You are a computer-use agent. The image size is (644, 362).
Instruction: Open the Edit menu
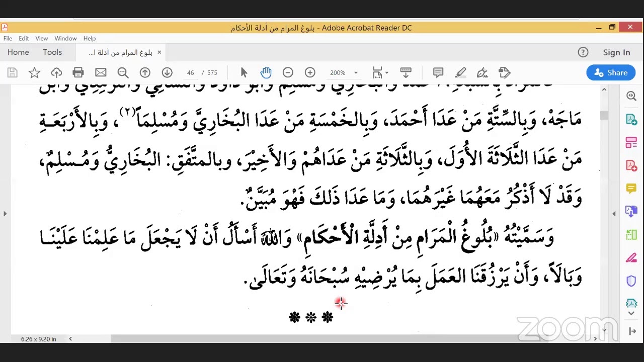pos(24,38)
